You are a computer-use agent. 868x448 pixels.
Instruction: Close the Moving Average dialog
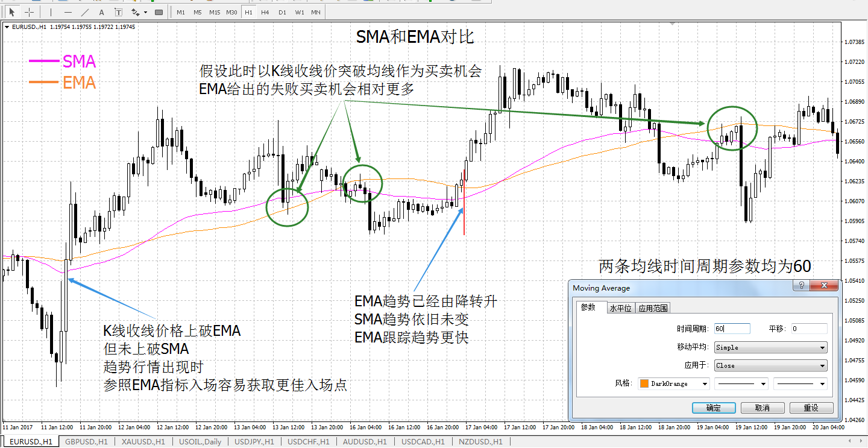coord(823,286)
